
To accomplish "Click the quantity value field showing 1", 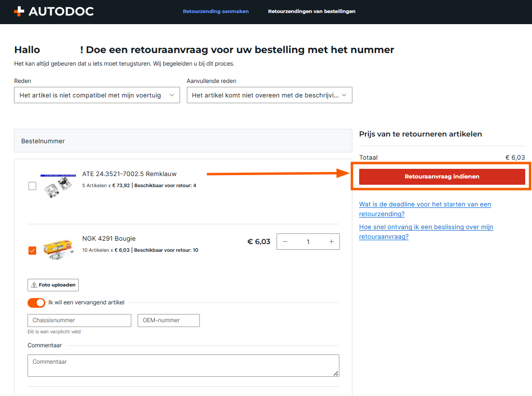I will 308,242.
